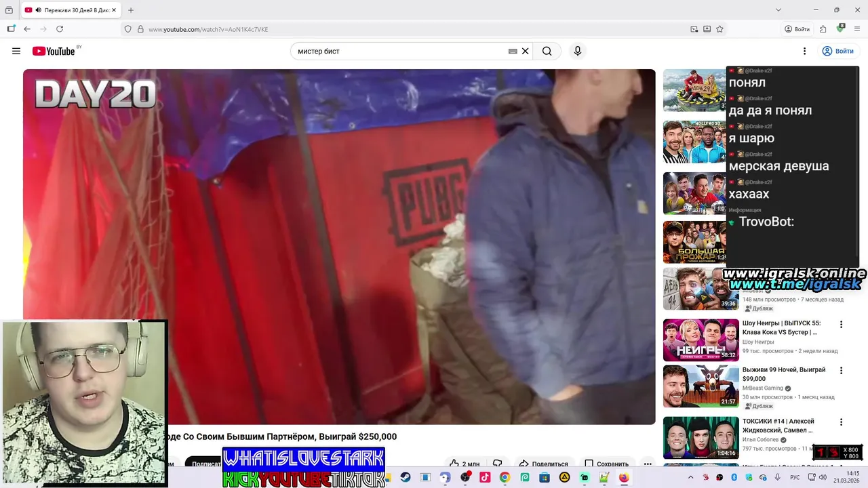
Task: Click the main video player
Action: point(339,247)
